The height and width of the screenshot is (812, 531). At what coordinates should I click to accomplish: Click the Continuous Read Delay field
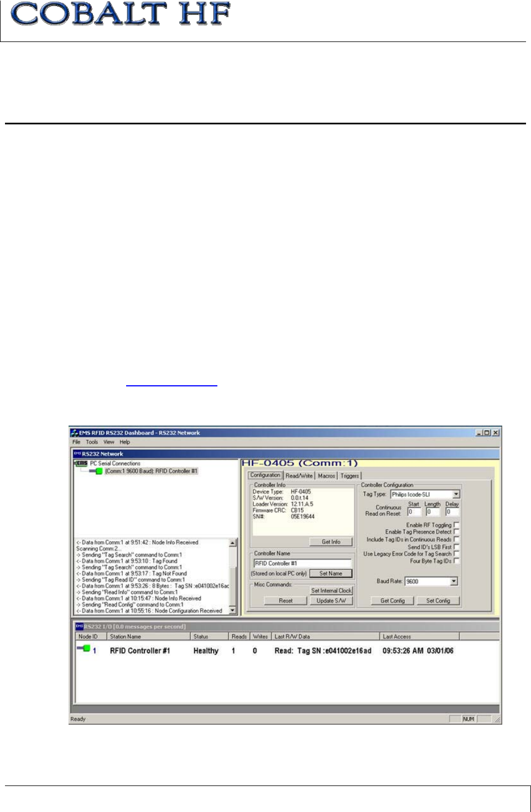pyautogui.click(x=452, y=512)
